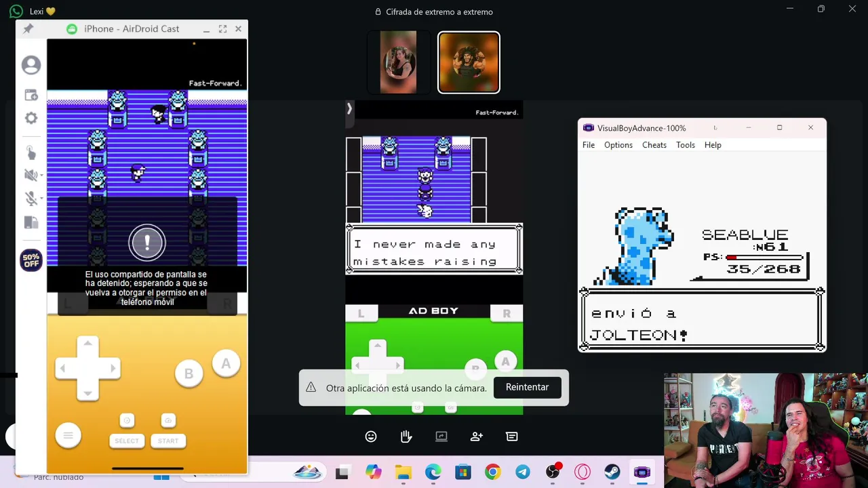Image resolution: width=868 pixels, height=488 pixels.
Task: Open Telegram from the taskbar
Action: [523, 472]
